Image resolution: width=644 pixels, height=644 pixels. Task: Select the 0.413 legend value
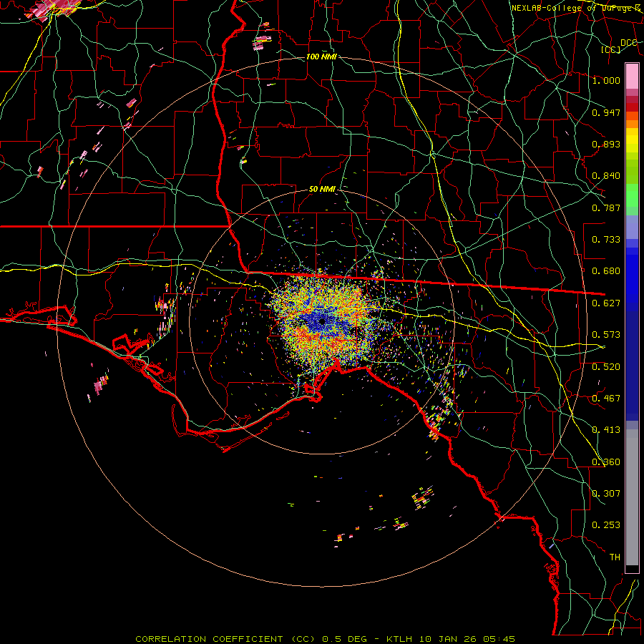click(606, 429)
